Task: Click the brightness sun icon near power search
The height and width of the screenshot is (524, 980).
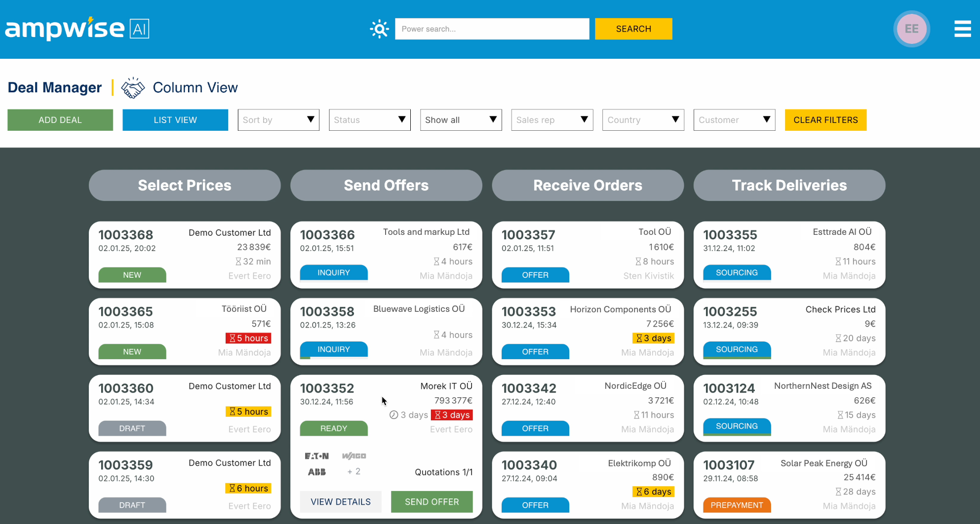Action: (x=379, y=29)
